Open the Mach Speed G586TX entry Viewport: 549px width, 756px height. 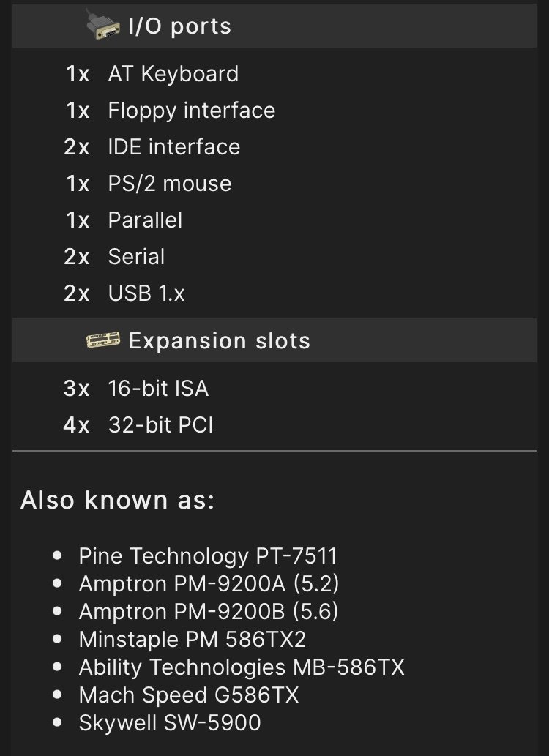189,695
